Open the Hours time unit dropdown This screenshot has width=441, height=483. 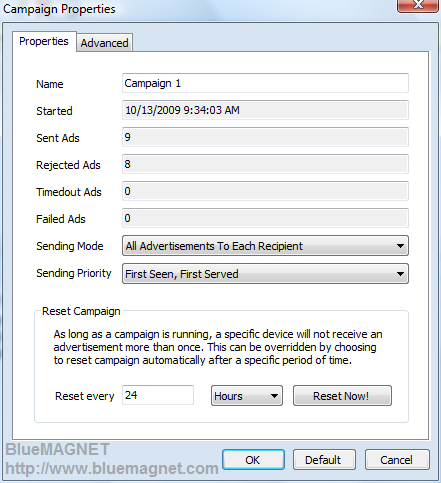[247, 396]
